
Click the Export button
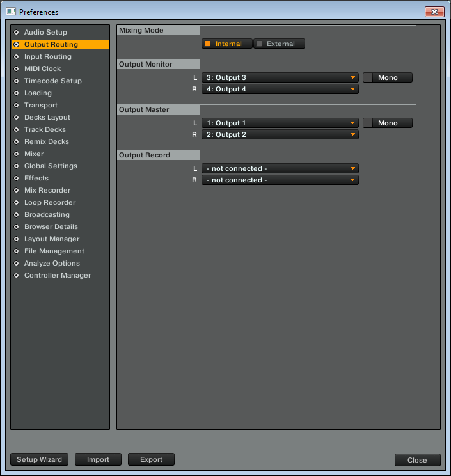point(151,459)
